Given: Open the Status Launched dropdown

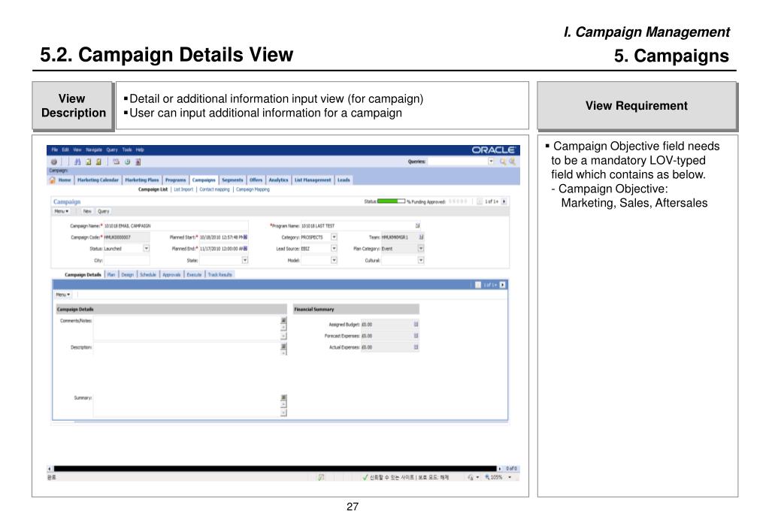Looking at the screenshot, I should coord(146,249).
